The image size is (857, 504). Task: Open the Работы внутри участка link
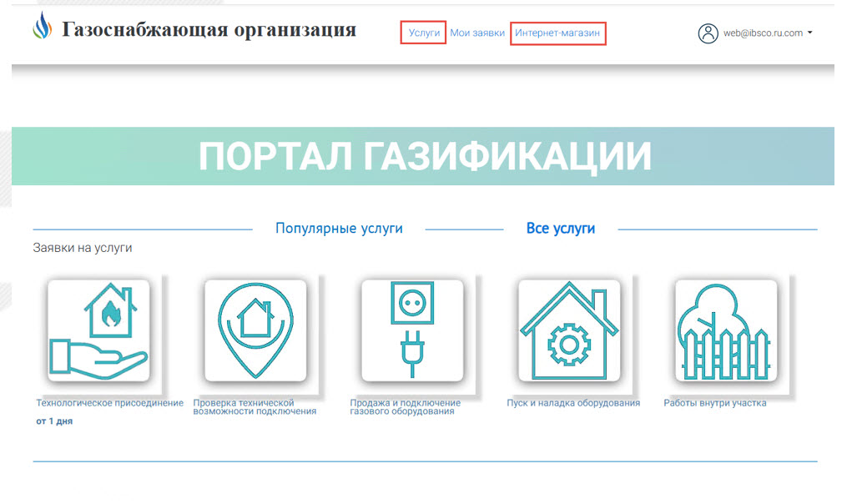coord(714,403)
